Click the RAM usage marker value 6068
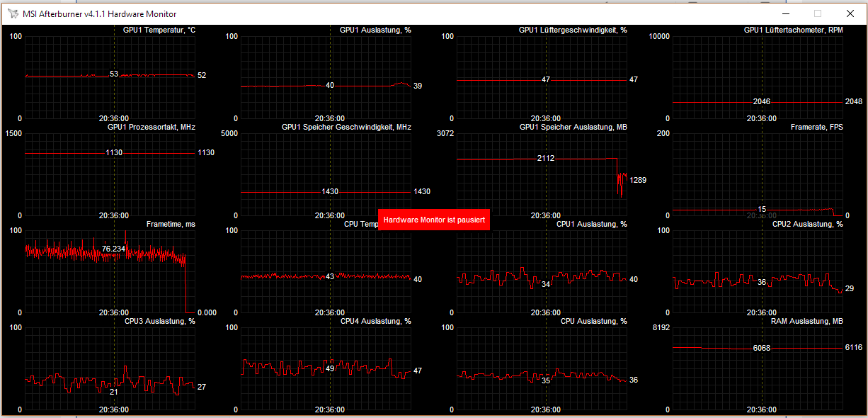Image resolution: width=868 pixels, height=418 pixels. click(762, 348)
